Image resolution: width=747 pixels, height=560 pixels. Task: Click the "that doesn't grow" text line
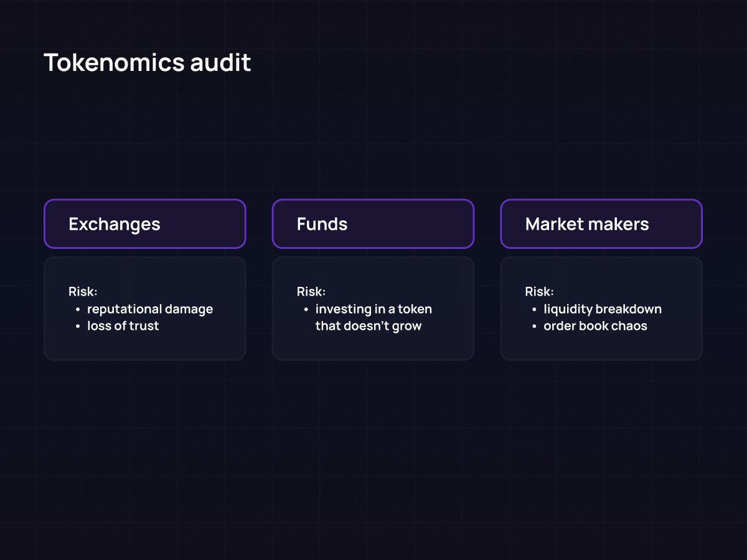coord(369,326)
